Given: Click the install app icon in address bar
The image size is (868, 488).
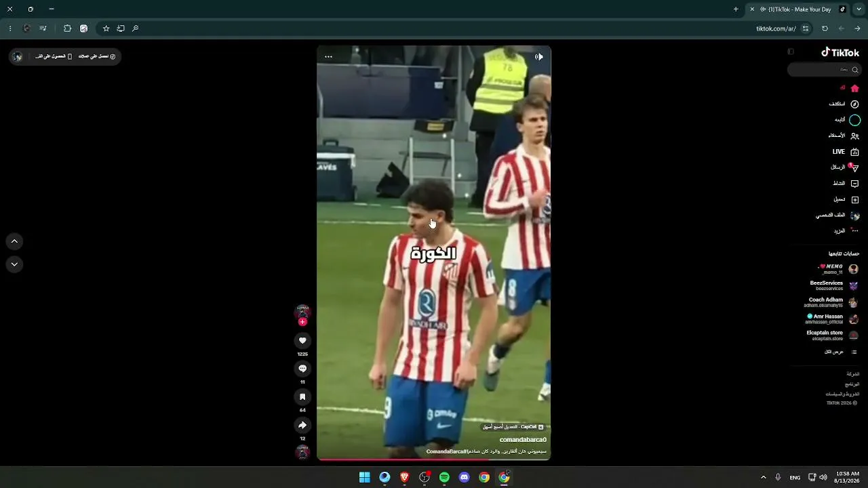Looking at the screenshot, I should (x=121, y=28).
